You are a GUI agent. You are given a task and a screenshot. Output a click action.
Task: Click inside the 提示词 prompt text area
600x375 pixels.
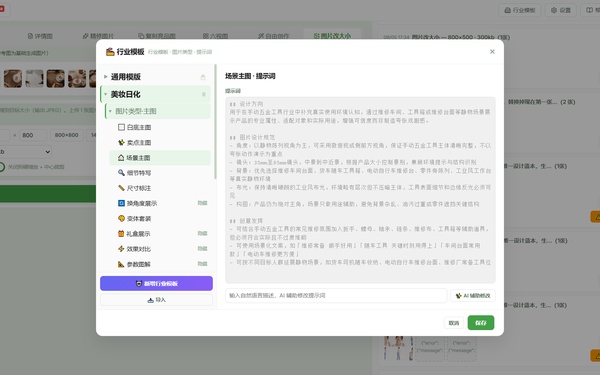[x=360, y=190]
